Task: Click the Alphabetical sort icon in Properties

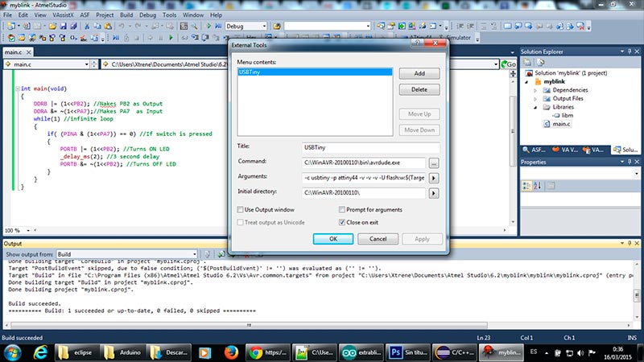Action: (537, 186)
